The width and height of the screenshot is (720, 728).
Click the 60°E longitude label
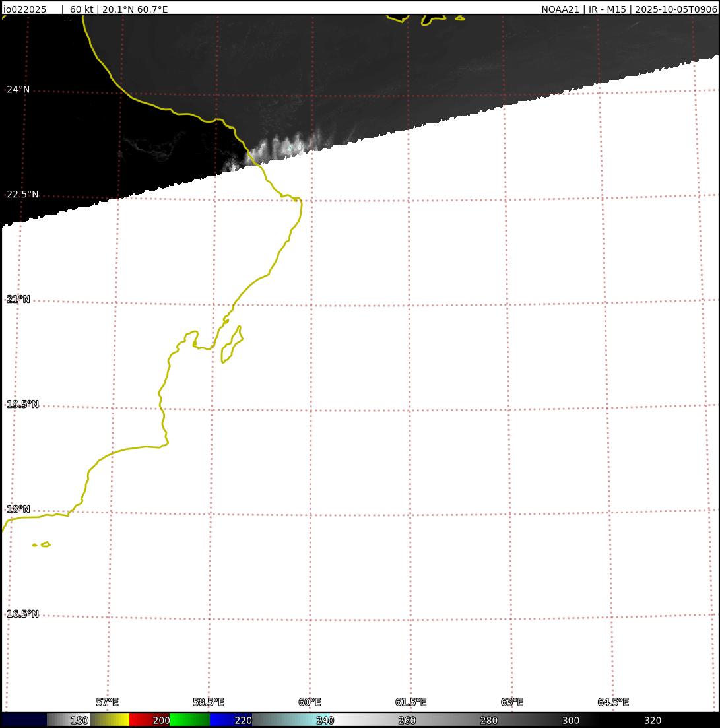click(310, 702)
